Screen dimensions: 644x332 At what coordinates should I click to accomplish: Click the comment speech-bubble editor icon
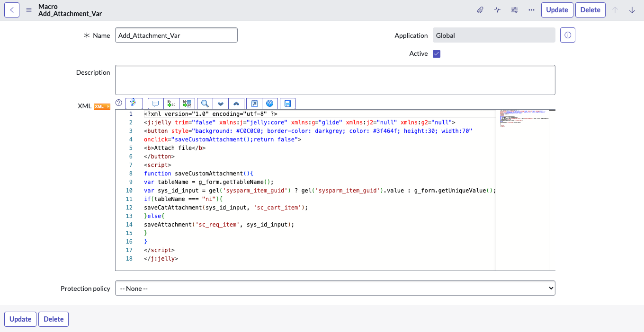pos(155,104)
